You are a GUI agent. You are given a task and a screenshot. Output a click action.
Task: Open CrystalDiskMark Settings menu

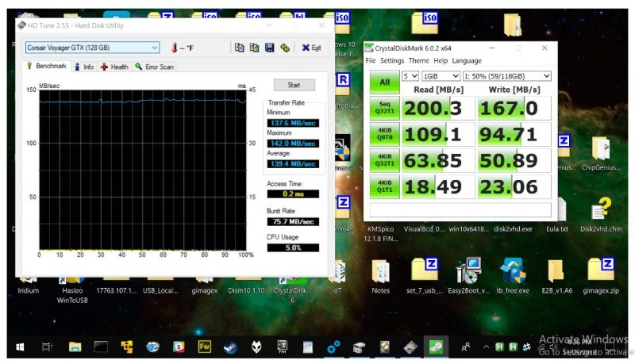392,60
